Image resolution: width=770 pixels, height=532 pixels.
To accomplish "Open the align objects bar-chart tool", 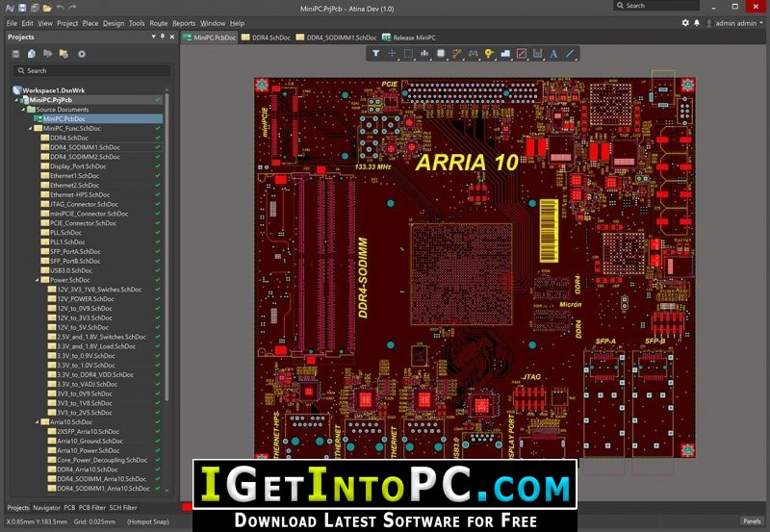I will [x=424, y=54].
